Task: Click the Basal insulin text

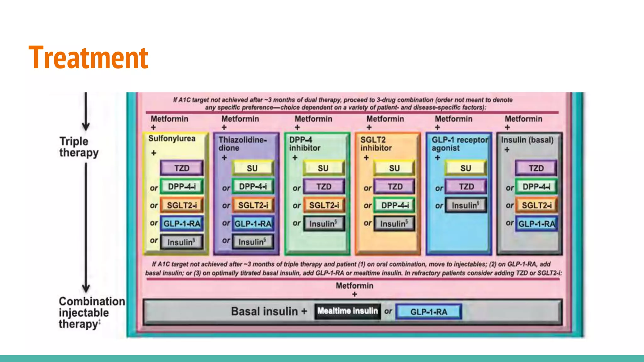Action: click(264, 311)
